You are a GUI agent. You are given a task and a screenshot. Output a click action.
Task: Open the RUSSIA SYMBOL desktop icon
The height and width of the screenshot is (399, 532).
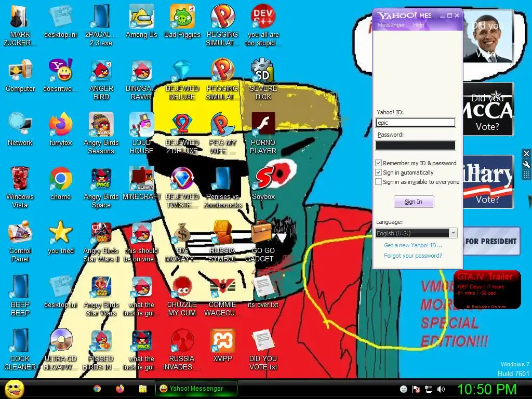pos(222,242)
